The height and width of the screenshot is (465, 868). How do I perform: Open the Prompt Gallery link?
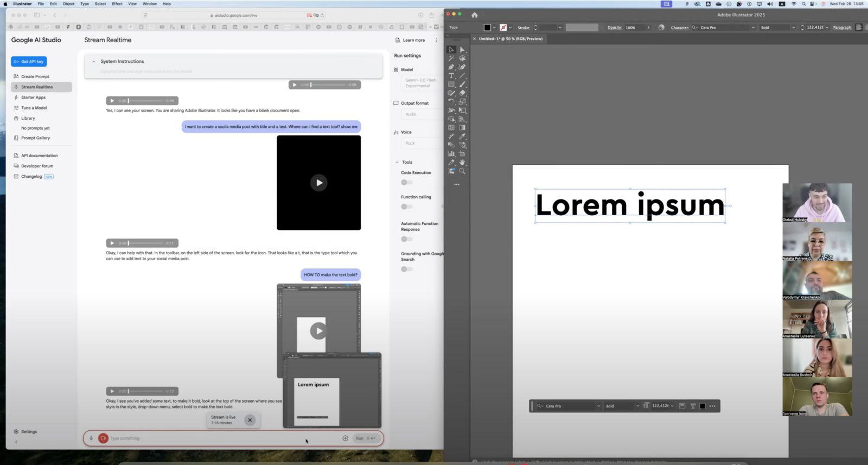35,138
